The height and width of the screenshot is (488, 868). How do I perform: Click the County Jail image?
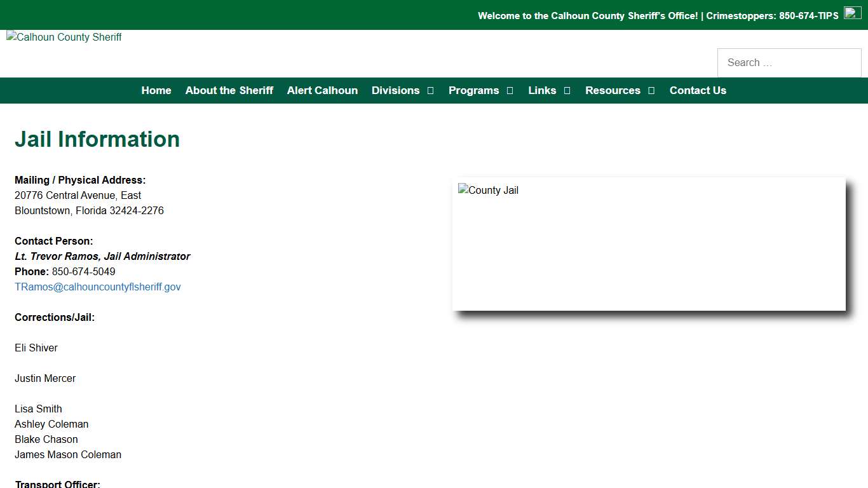[648, 243]
